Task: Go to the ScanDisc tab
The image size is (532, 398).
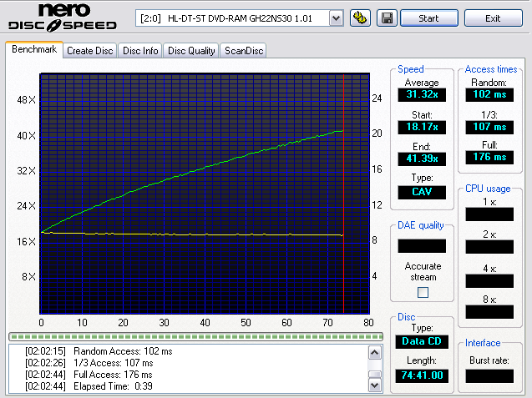Action: click(243, 51)
